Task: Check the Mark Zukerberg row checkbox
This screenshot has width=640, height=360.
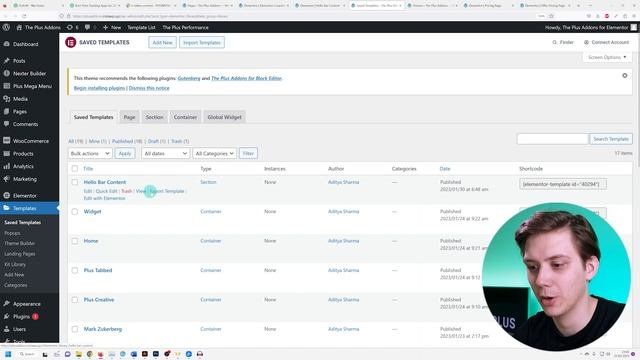Action: tap(75, 329)
